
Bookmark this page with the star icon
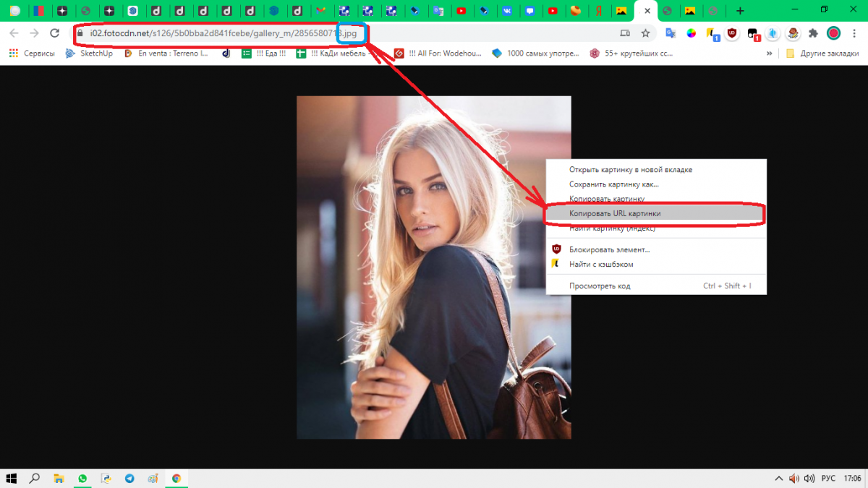645,33
